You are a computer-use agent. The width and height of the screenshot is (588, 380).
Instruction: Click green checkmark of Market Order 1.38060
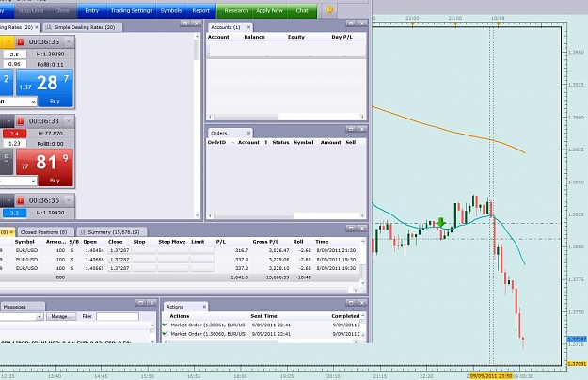165,333
